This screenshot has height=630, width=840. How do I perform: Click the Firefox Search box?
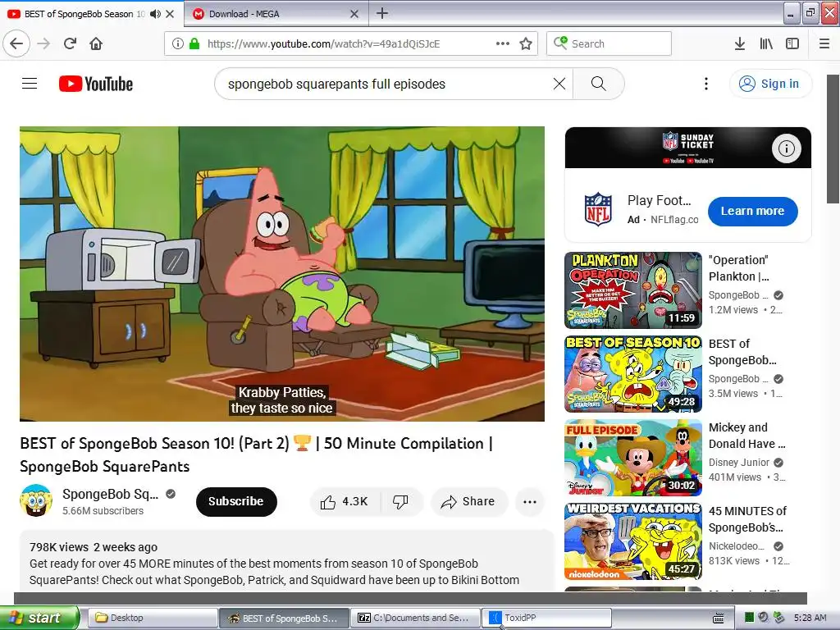(x=609, y=43)
